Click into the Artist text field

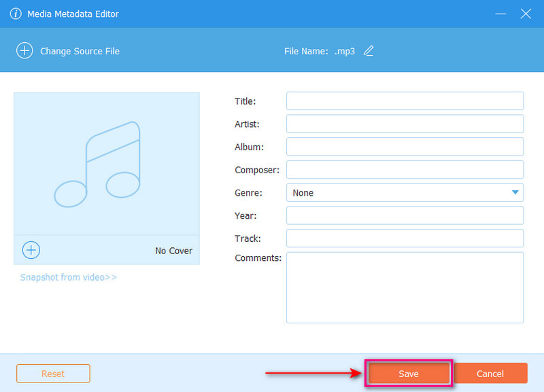pos(405,124)
